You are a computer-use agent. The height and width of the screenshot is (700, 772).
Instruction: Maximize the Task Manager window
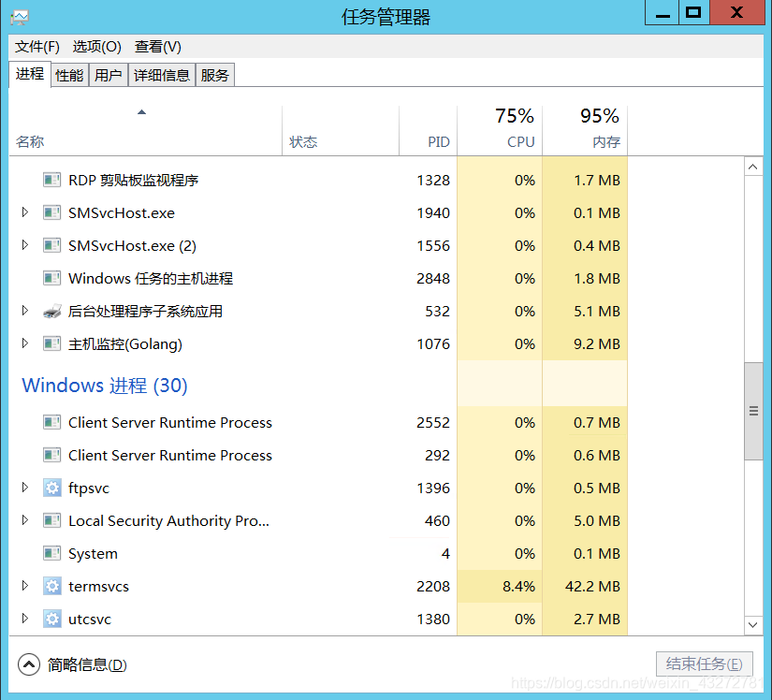[x=694, y=13]
